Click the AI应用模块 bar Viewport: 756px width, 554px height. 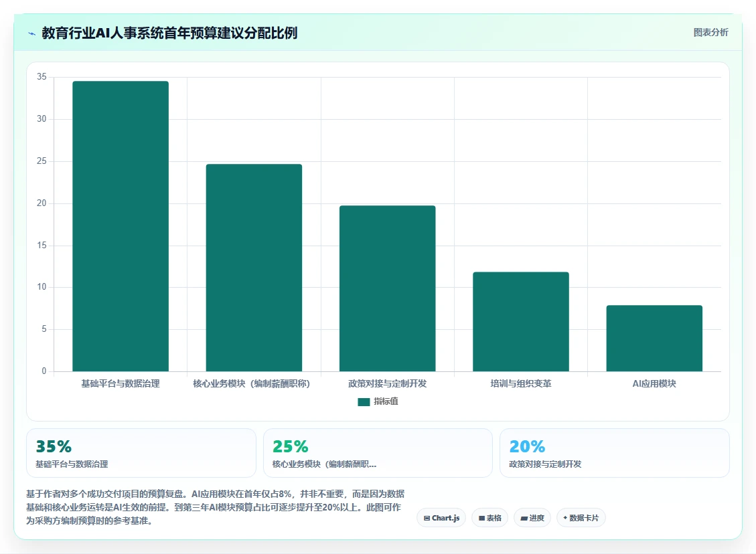(654, 338)
